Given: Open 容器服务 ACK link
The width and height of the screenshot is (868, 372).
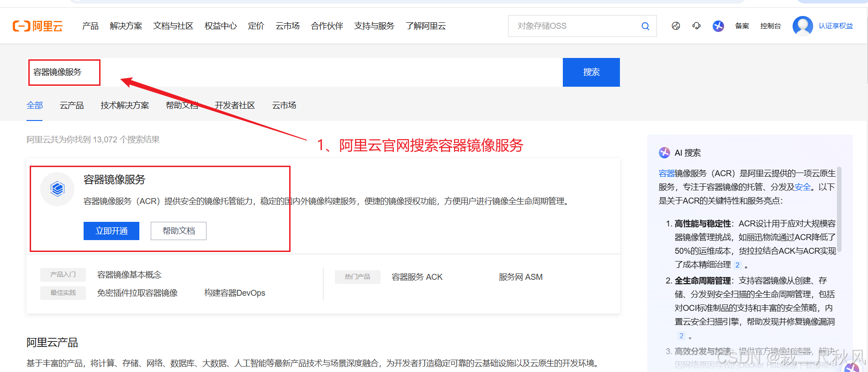Looking at the screenshot, I should tap(417, 277).
